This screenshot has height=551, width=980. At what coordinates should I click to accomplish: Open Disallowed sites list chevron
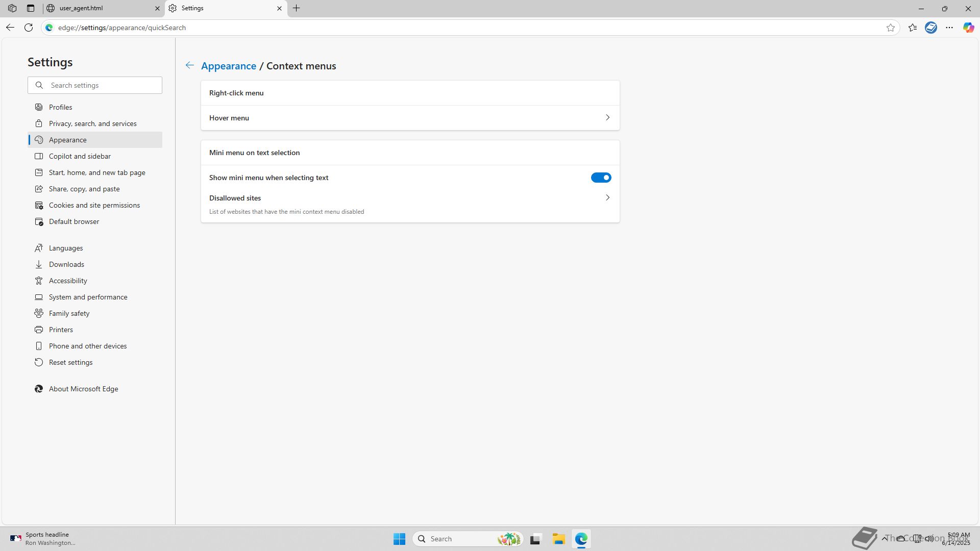pyautogui.click(x=607, y=198)
